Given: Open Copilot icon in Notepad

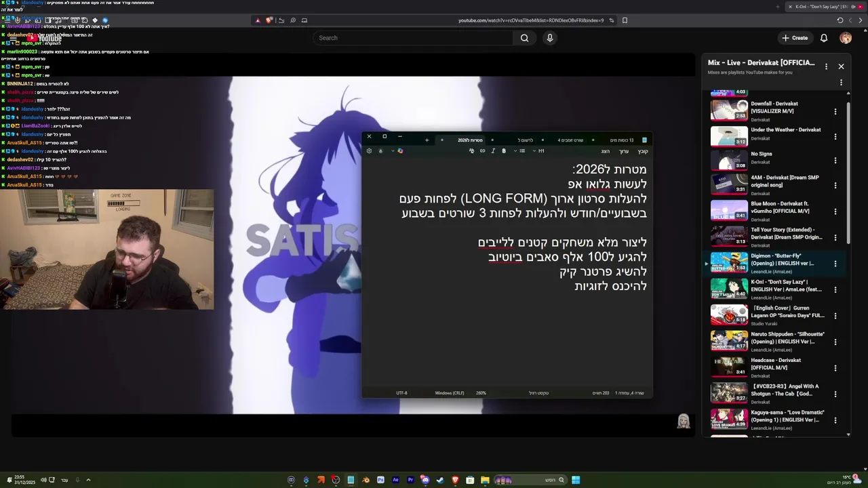Looking at the screenshot, I should click(x=399, y=151).
